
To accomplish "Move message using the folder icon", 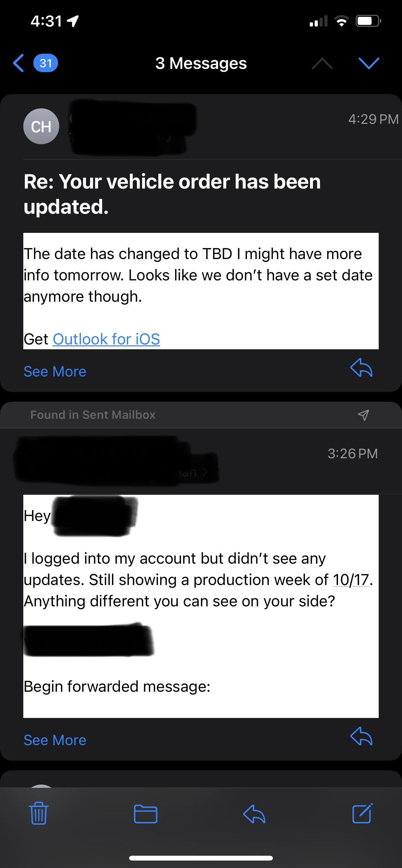I will point(145,813).
